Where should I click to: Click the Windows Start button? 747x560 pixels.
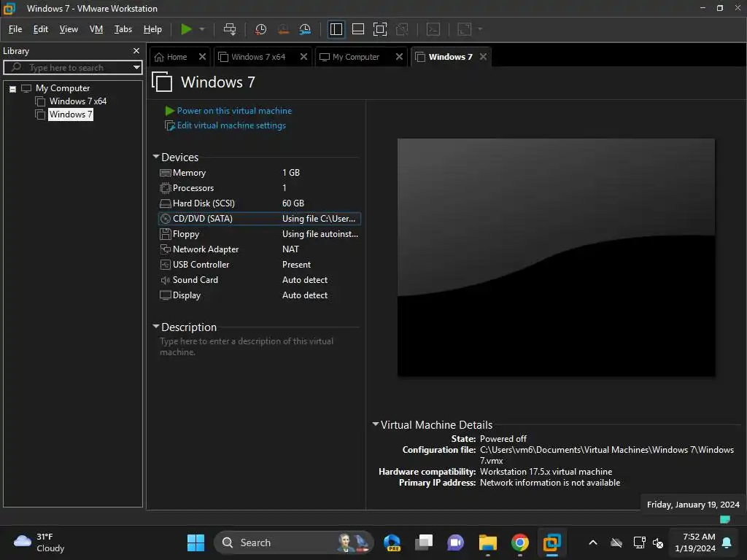[x=196, y=542]
